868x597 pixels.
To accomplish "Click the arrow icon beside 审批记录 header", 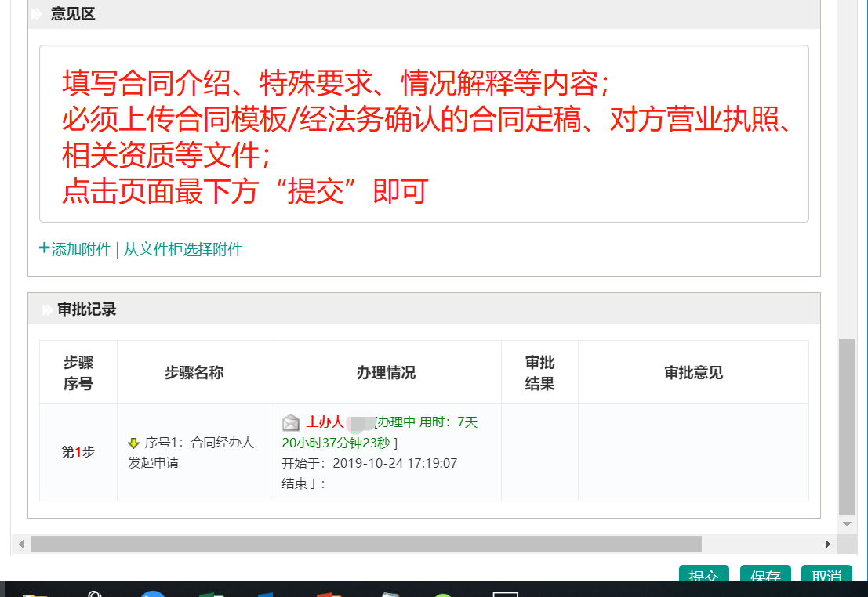I will (47, 310).
